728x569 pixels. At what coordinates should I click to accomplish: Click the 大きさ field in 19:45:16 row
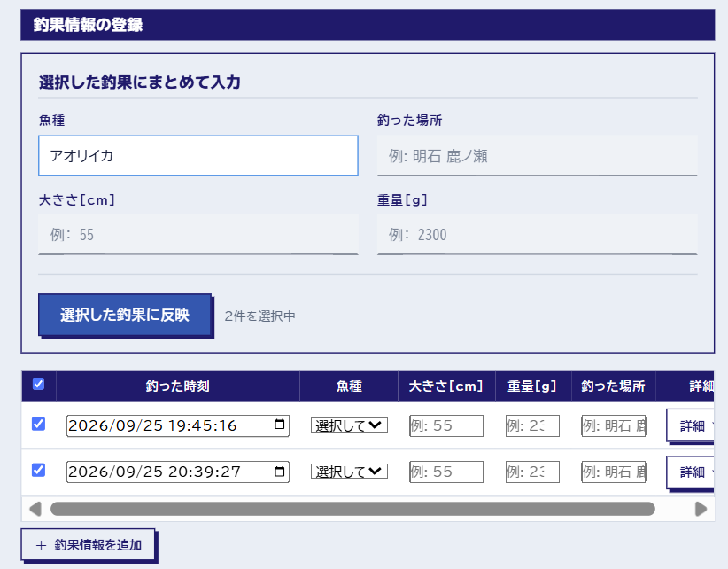click(446, 425)
